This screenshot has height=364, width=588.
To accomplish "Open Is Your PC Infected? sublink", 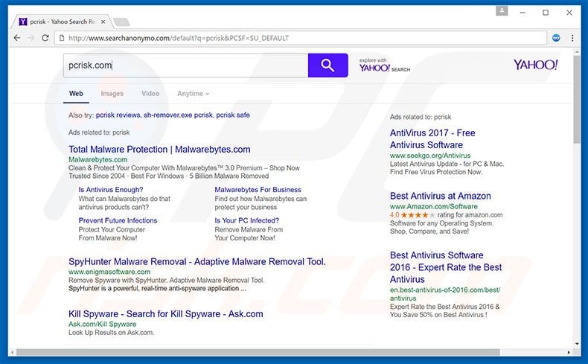I will (247, 220).
